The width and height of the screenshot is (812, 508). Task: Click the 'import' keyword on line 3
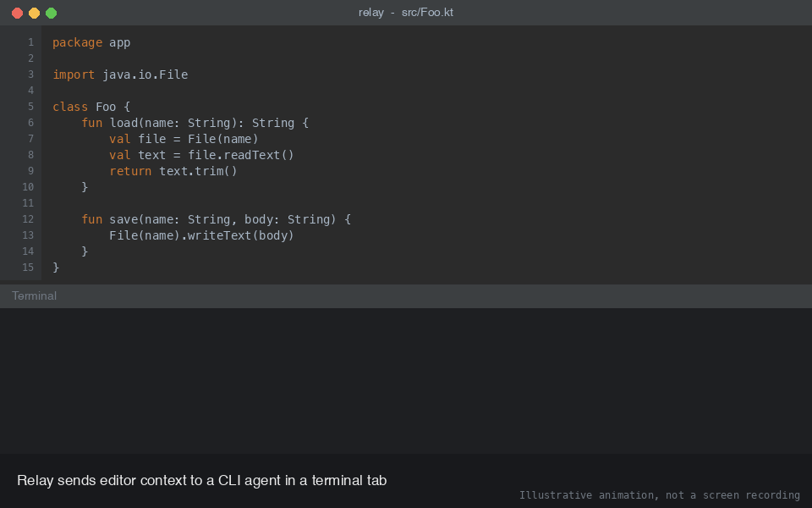[74, 75]
